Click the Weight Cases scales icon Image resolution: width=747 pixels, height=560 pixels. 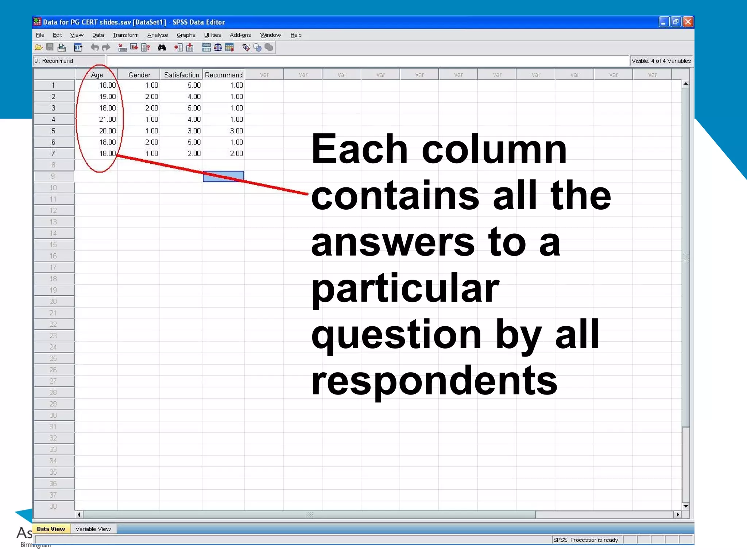[218, 47]
